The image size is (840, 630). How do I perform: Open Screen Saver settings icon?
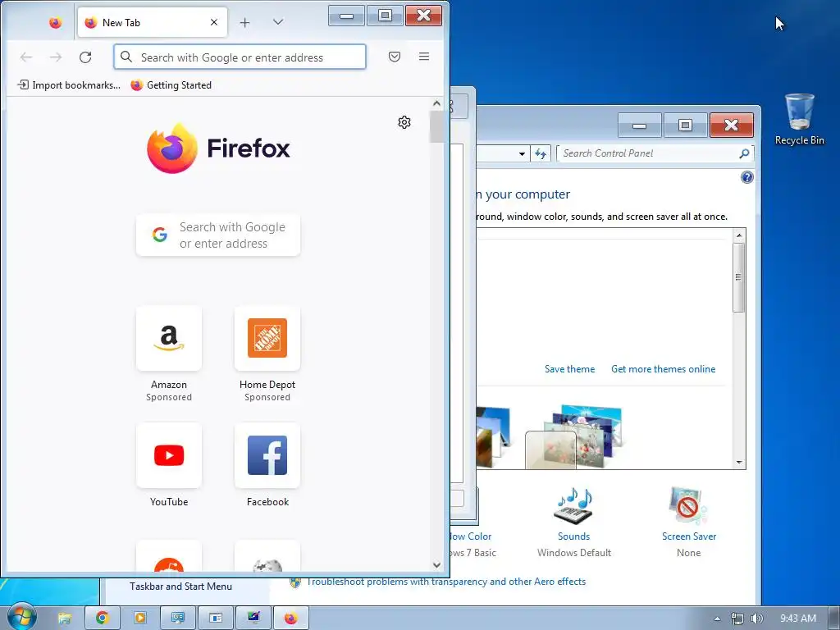pos(688,505)
